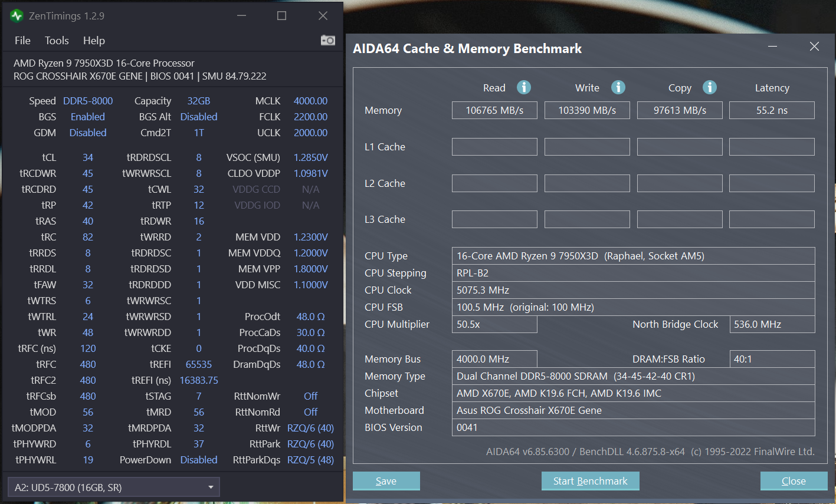
Task: Click the VSOC (SMU) 1.2850V value
Action: coord(310,157)
